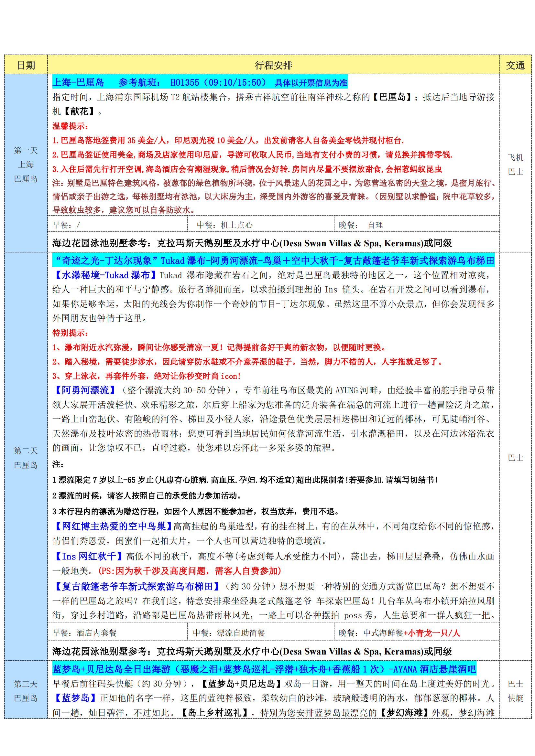This screenshot has width=535, height=756.
Task: Click the 中餐：机上点心 meal cell
Action: tap(225, 225)
